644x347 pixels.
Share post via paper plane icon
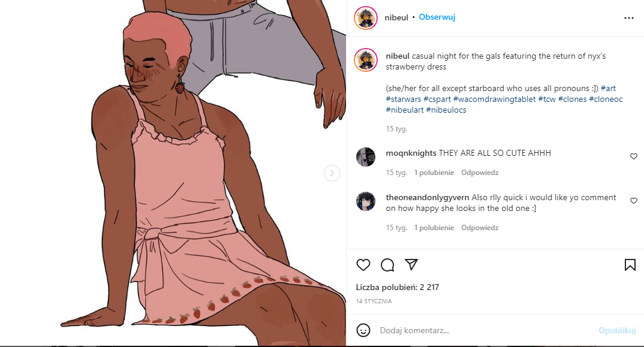411,264
